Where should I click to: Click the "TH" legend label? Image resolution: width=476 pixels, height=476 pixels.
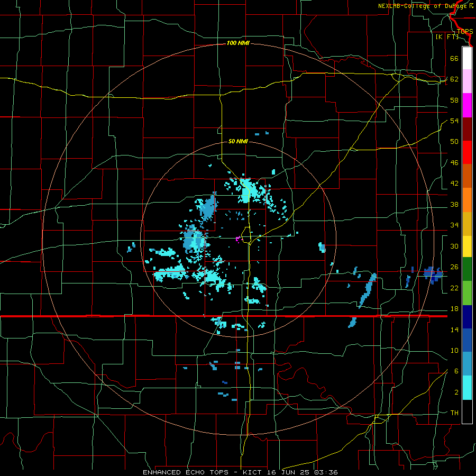[x=454, y=413]
